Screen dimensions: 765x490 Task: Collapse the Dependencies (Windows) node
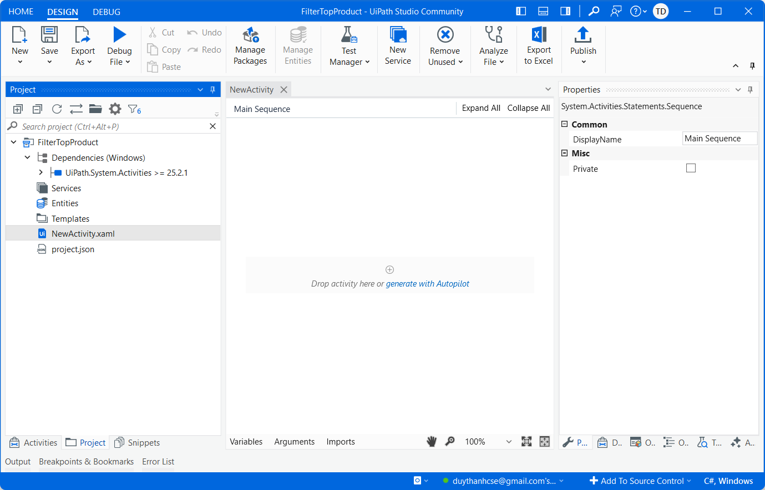tap(27, 158)
